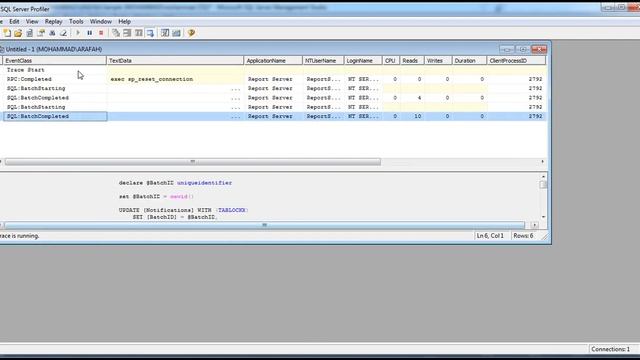Click the Duration column header
This screenshot has width=640, height=360.
tap(469, 60)
